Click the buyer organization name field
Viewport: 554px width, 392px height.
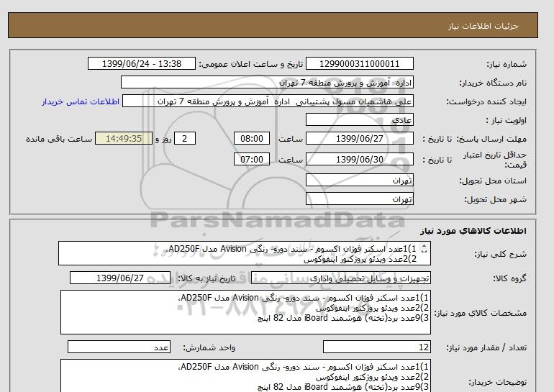(267, 82)
